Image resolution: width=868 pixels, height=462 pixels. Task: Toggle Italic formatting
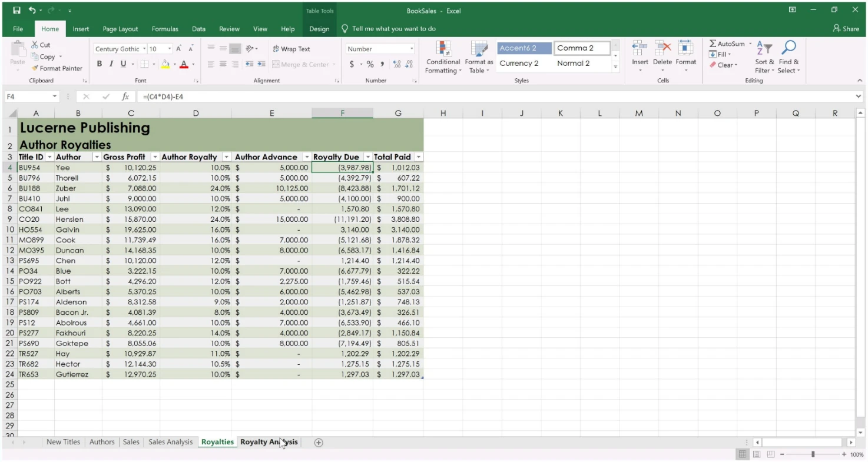tap(111, 64)
